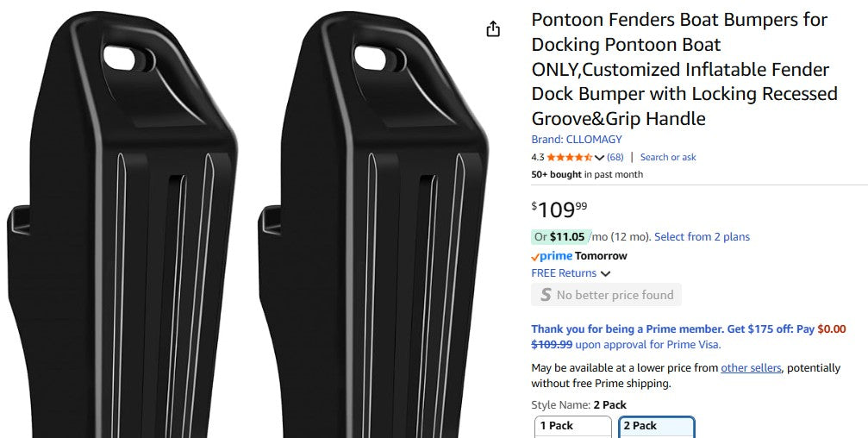Viewport: 868px width, 438px height.
Task: Select the 2 Pack style option
Action: [x=657, y=426]
